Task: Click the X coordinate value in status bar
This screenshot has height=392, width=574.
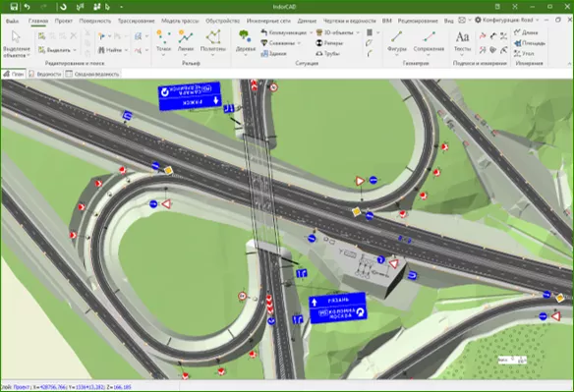Action: [x=53, y=387]
